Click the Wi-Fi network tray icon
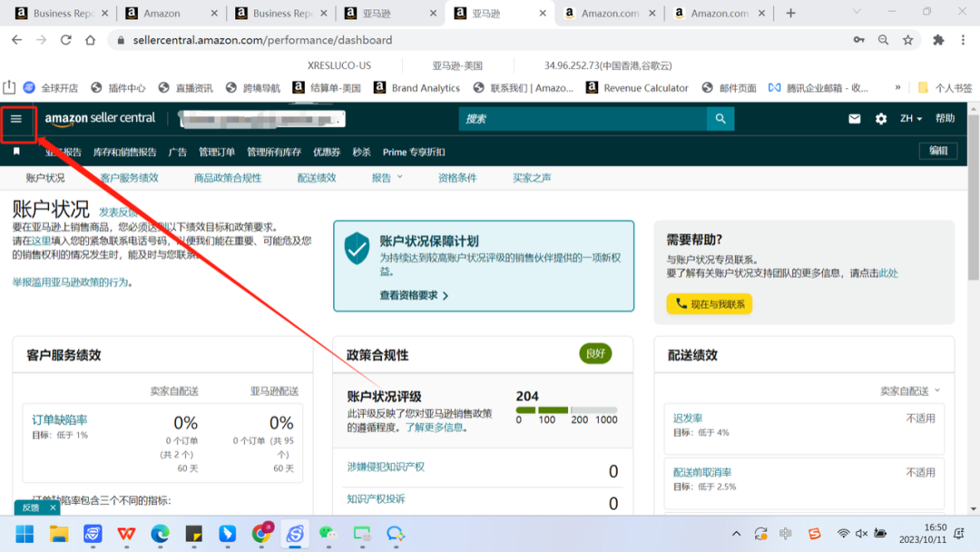Screen dimensions: 980x552 point(843,533)
